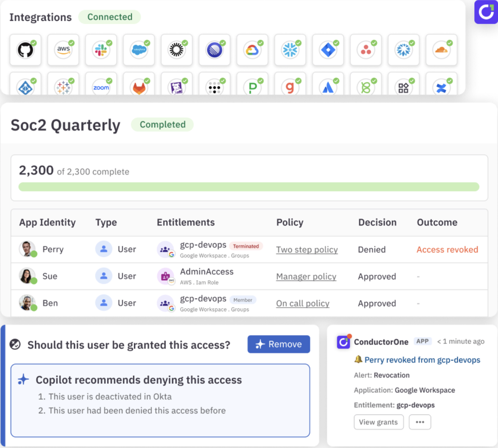Image resolution: width=498 pixels, height=448 pixels.
Task: Click Perry's avatar photo
Action: tap(27, 249)
